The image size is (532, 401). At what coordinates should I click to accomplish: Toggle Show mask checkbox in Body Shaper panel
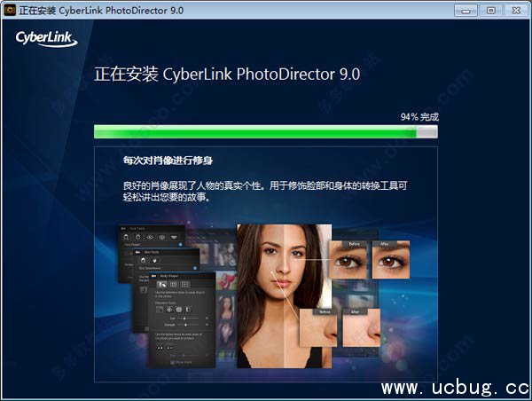tap(174, 361)
